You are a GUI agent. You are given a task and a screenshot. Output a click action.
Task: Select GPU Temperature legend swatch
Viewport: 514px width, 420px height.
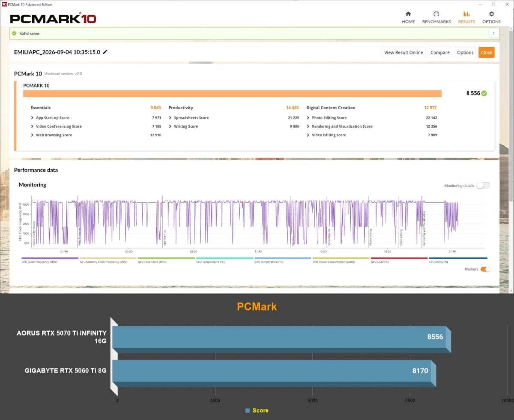[283, 258]
